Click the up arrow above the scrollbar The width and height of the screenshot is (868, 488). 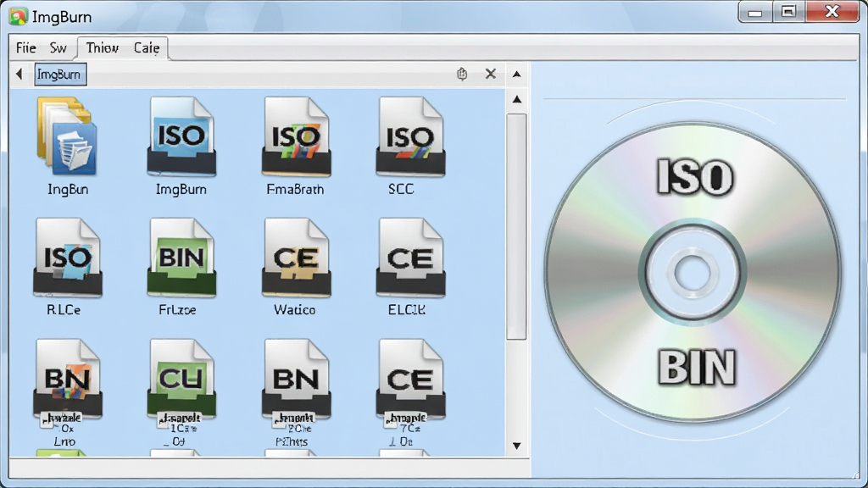pos(516,75)
